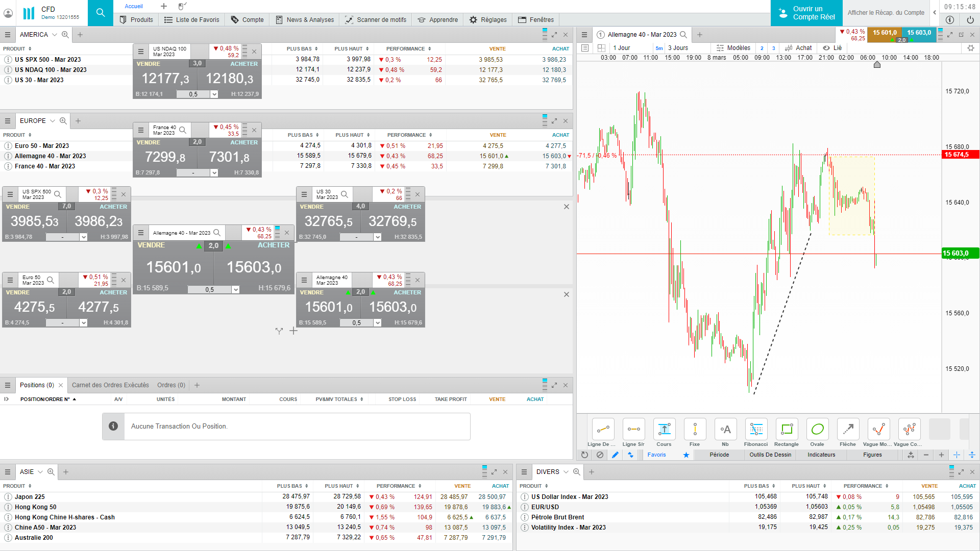Viewport: 980px width, 551px height.
Task: Expand the AMERICA watchlist dropdown
Action: [x=54, y=35]
